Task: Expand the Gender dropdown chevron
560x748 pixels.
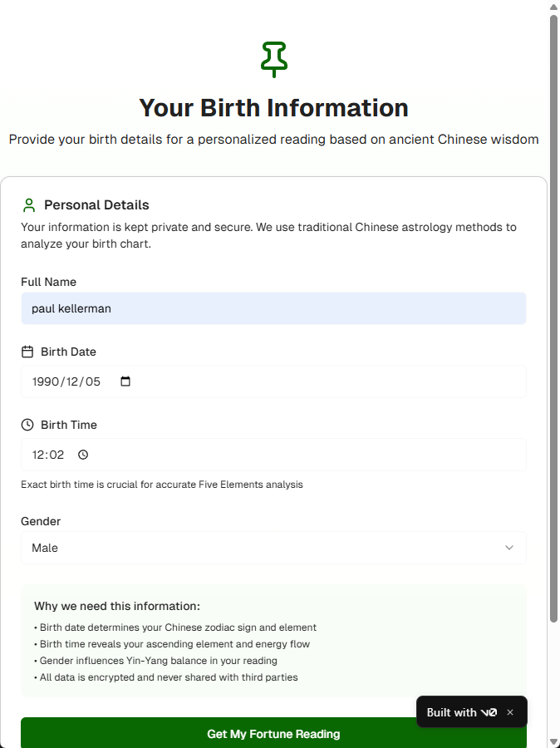Action: pos(509,548)
